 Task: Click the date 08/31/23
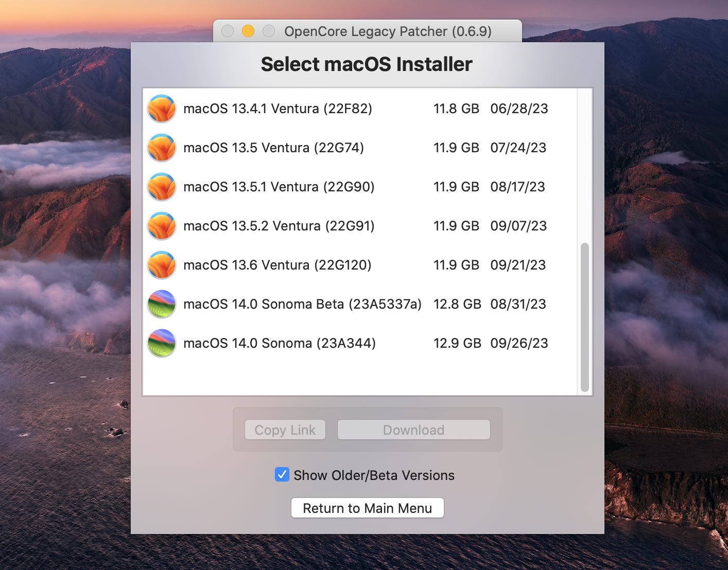tap(518, 304)
